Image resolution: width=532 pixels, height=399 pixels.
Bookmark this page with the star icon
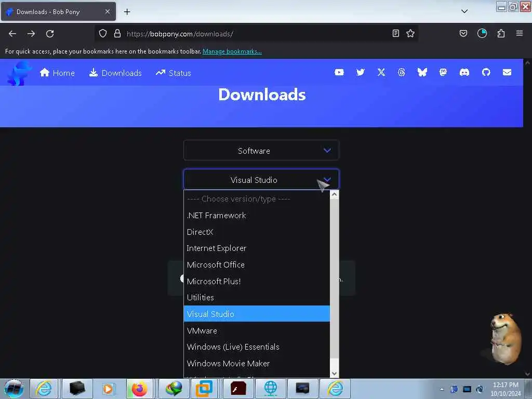[410, 33]
